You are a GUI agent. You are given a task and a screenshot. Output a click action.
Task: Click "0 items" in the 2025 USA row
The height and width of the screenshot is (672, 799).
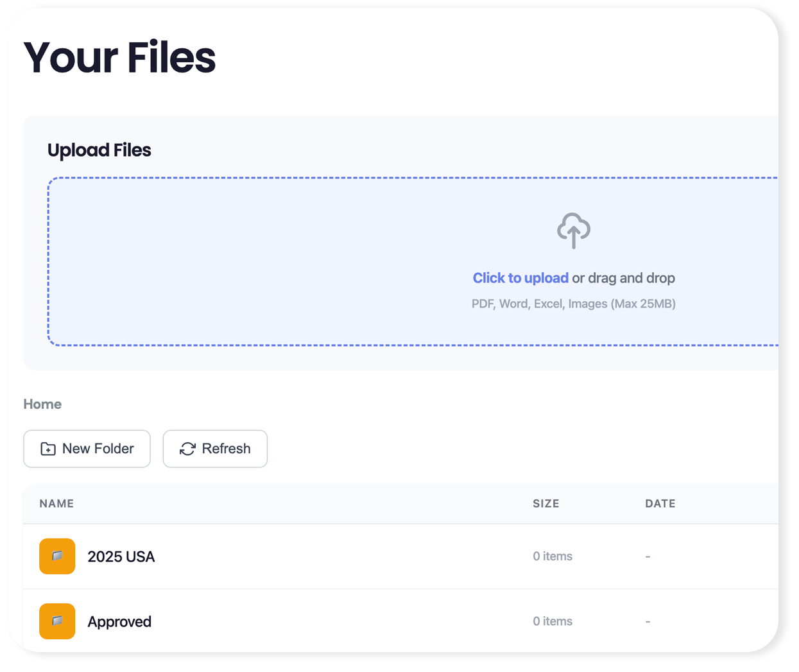(x=553, y=556)
